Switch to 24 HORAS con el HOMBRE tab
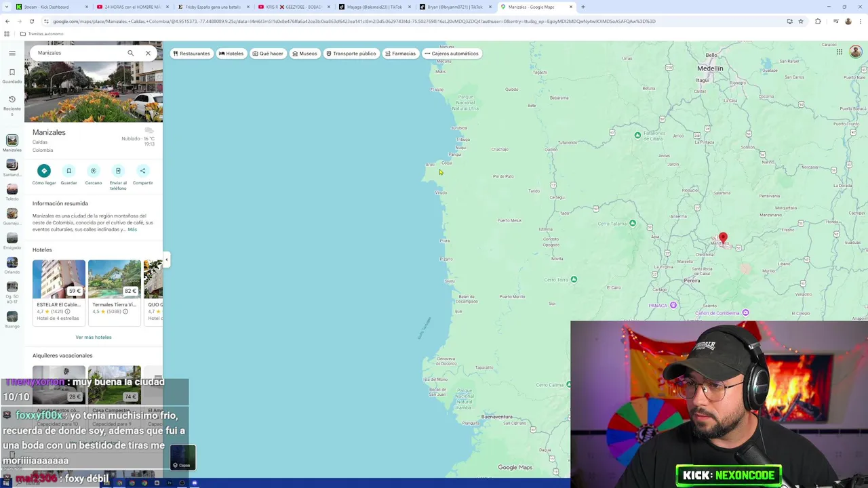The image size is (868, 488). [132, 7]
